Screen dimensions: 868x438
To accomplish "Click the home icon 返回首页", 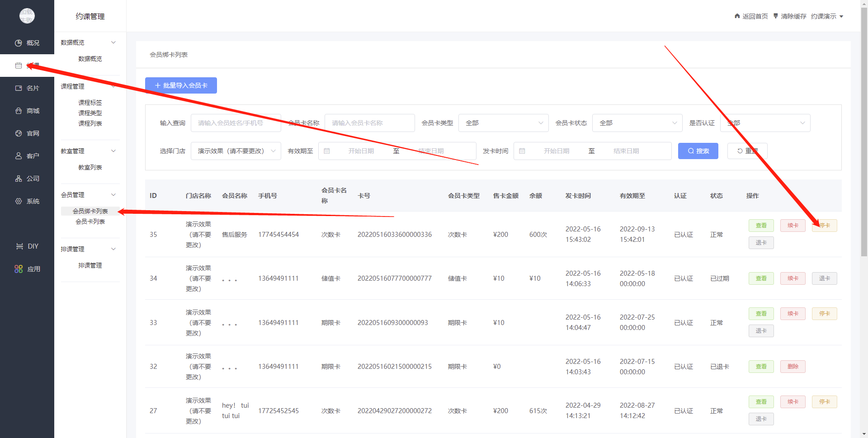I will 737,16.
